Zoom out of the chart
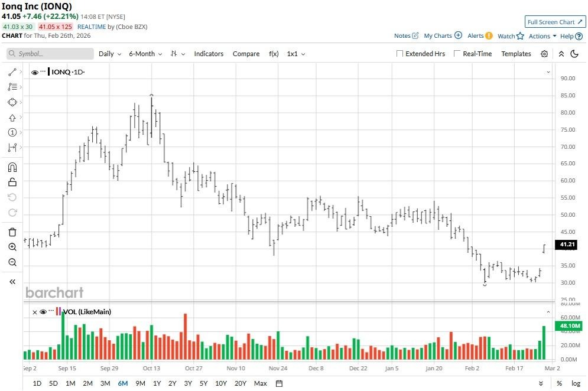The height and width of the screenshot is (391, 588). pyautogui.click(x=12, y=262)
